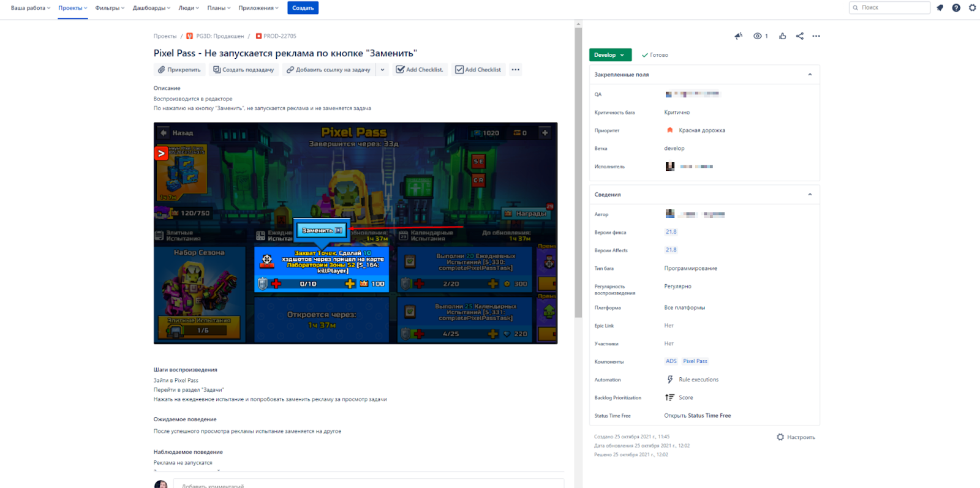Click the bug type icon beside PROD-22705
The width and height of the screenshot is (980, 488).
click(x=258, y=36)
